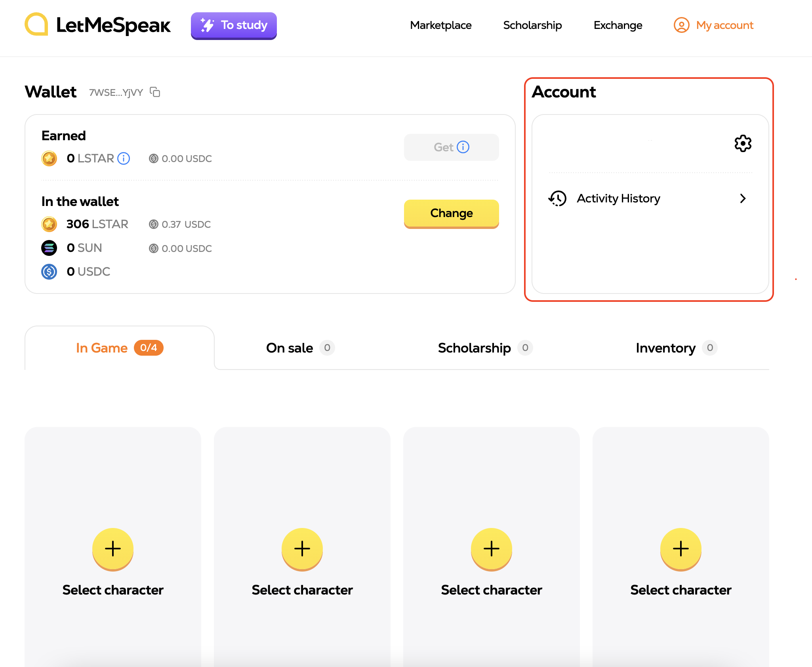812x667 pixels.
Task: Click the info icon on the Get button
Action: click(463, 147)
